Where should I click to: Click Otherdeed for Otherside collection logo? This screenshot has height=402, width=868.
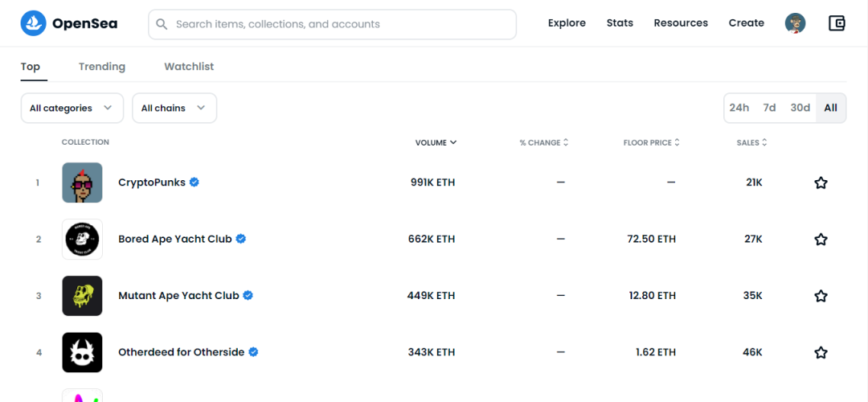click(82, 352)
